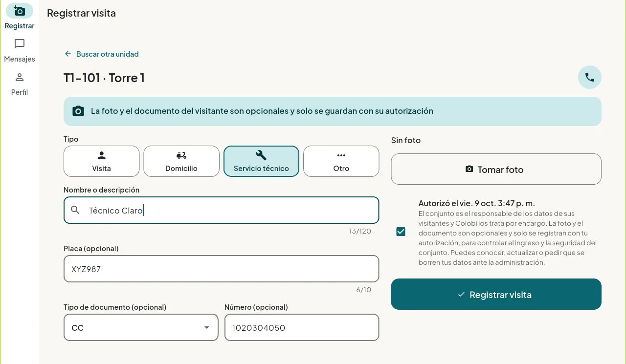Click the Registrar visita page title
Screen dimensions: 626x364
[81, 13]
